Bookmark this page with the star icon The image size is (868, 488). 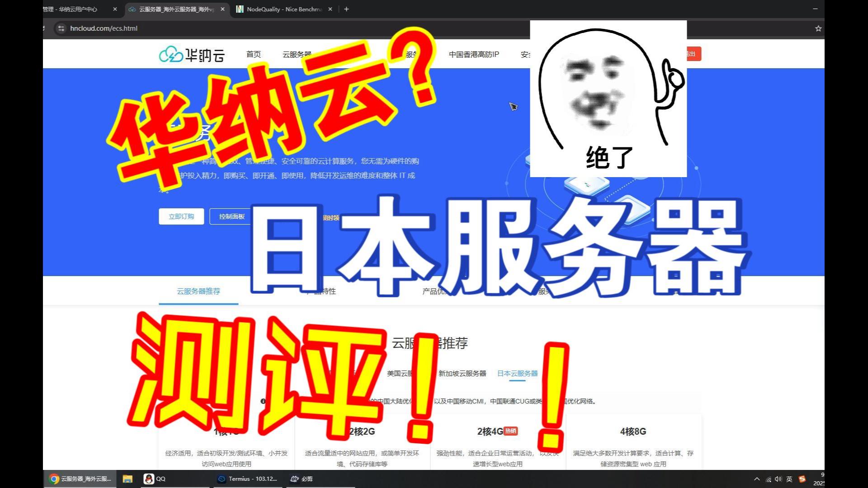[818, 28]
